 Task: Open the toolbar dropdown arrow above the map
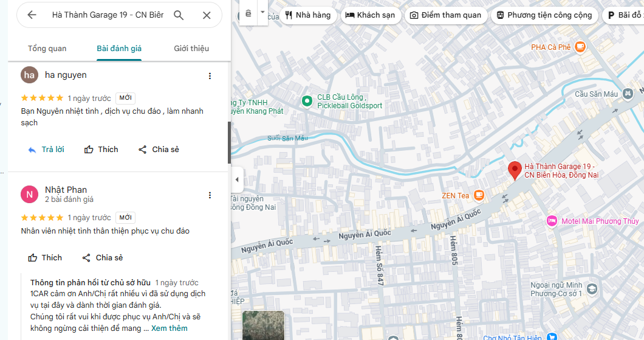262,12
